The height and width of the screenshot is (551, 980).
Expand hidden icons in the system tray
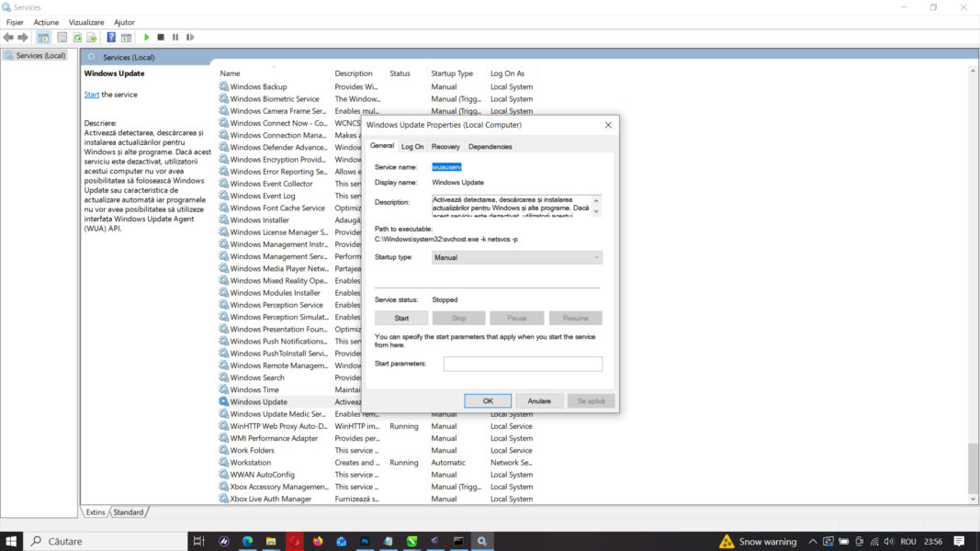[x=813, y=541]
